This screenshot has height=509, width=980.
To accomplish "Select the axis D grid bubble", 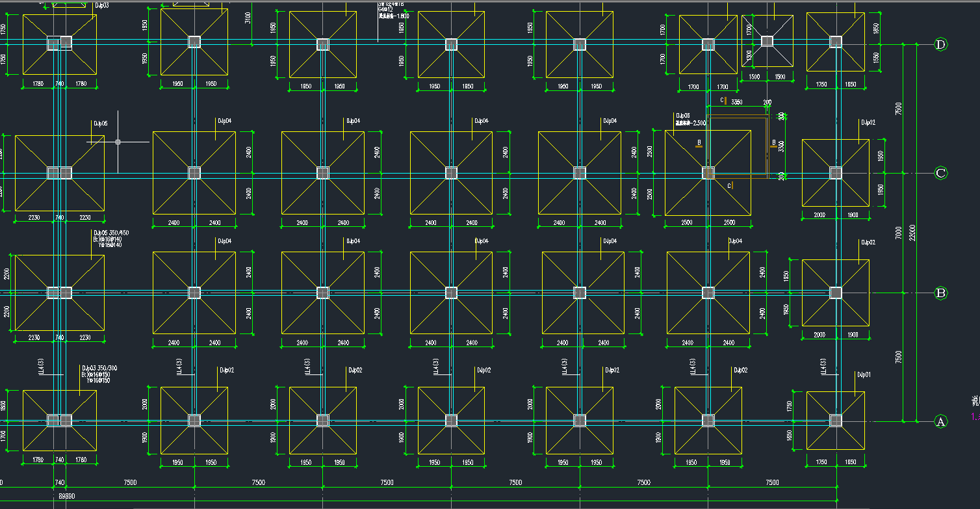I will point(940,44).
